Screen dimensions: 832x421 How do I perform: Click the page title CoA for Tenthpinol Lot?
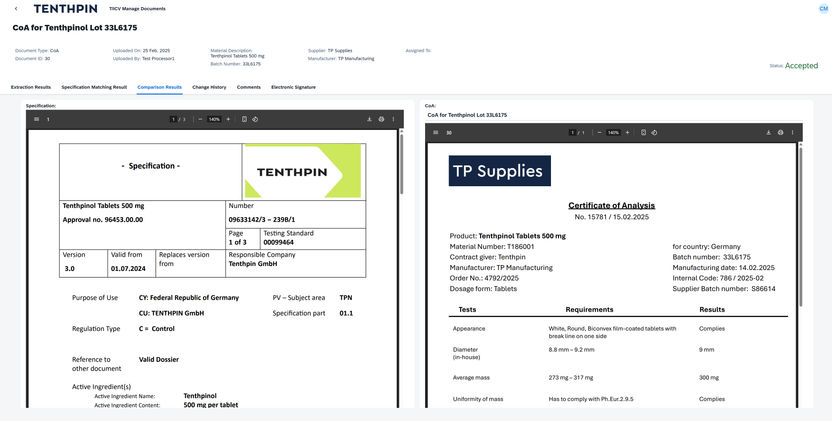click(x=75, y=28)
